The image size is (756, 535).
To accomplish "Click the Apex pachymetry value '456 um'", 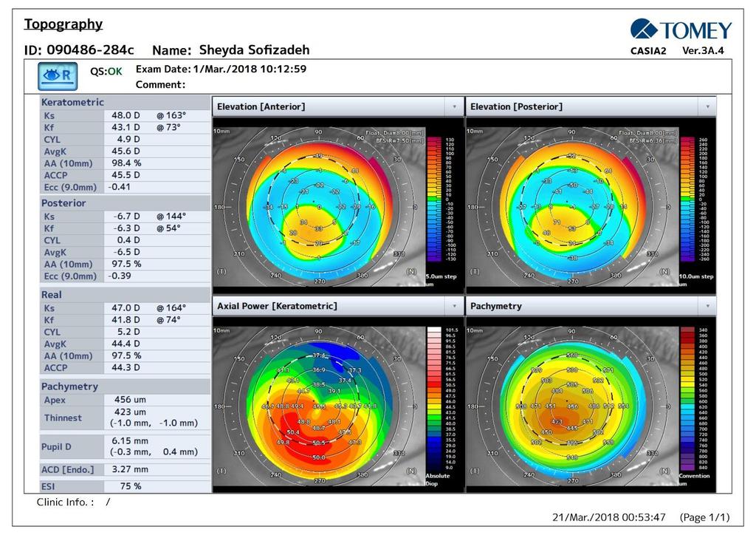I will pyautogui.click(x=130, y=400).
